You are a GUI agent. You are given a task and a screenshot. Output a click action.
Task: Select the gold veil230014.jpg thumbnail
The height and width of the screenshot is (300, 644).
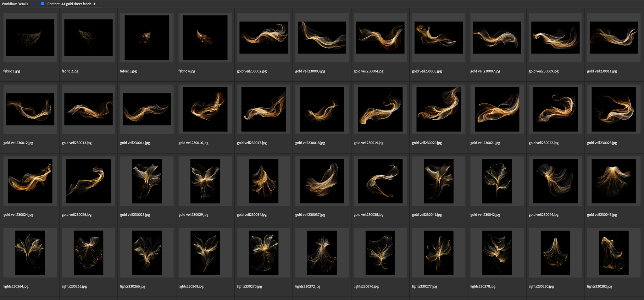[147, 109]
